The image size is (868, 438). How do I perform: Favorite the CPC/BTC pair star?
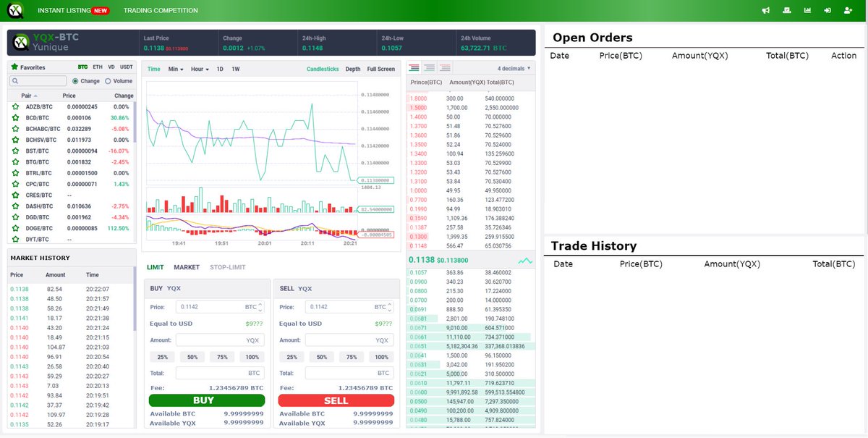coord(15,184)
